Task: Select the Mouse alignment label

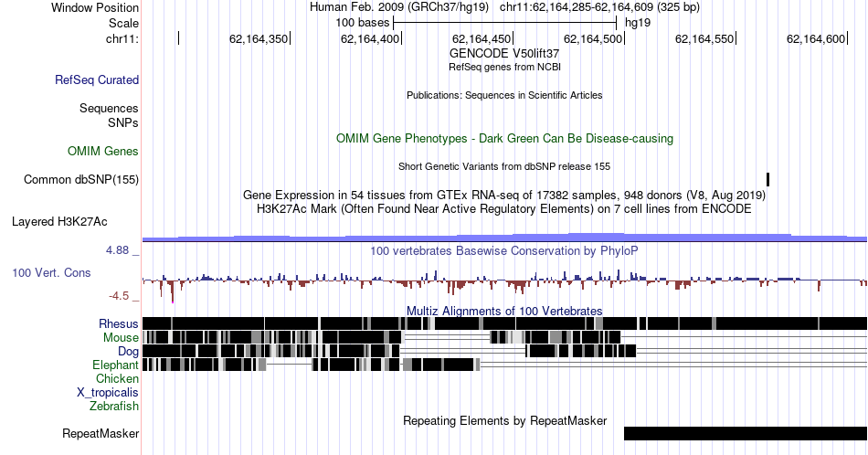Action: (x=121, y=337)
